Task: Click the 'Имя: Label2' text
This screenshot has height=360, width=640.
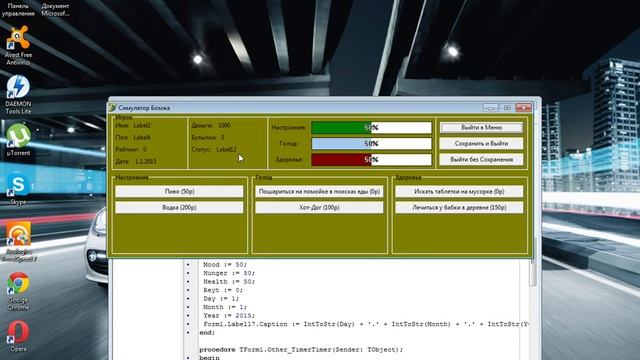Action: [133, 125]
